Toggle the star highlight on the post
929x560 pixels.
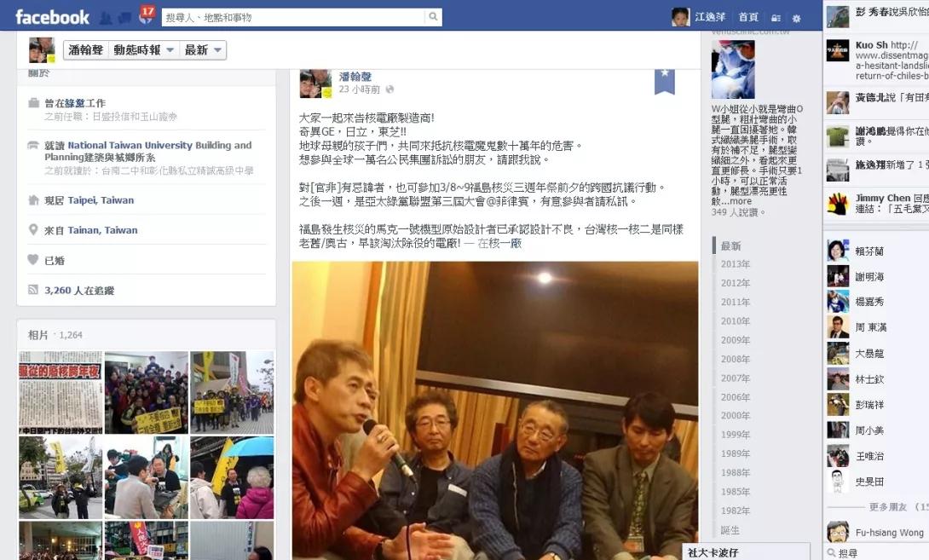[x=665, y=80]
